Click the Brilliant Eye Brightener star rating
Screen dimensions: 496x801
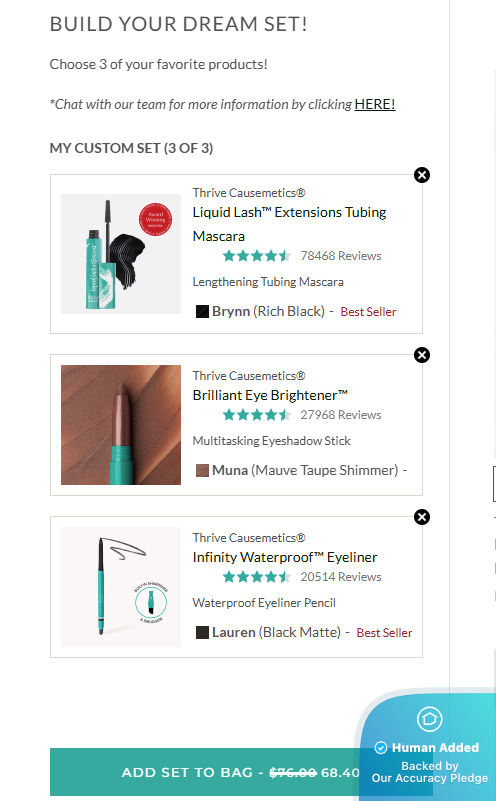pos(257,415)
